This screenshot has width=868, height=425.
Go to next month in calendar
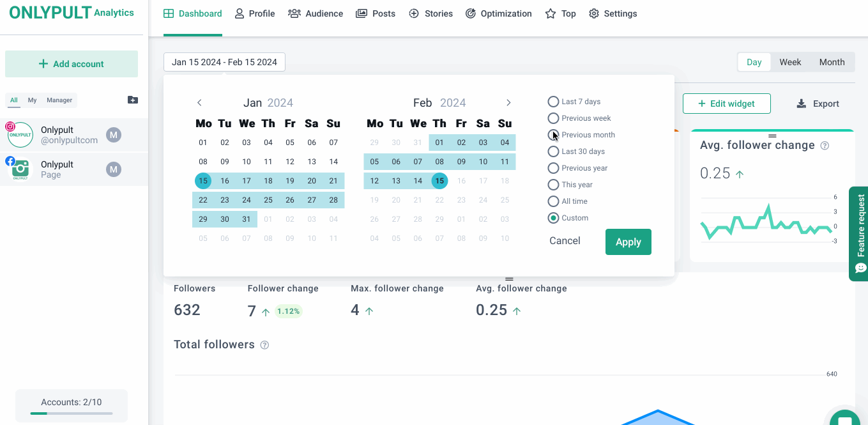click(x=508, y=103)
